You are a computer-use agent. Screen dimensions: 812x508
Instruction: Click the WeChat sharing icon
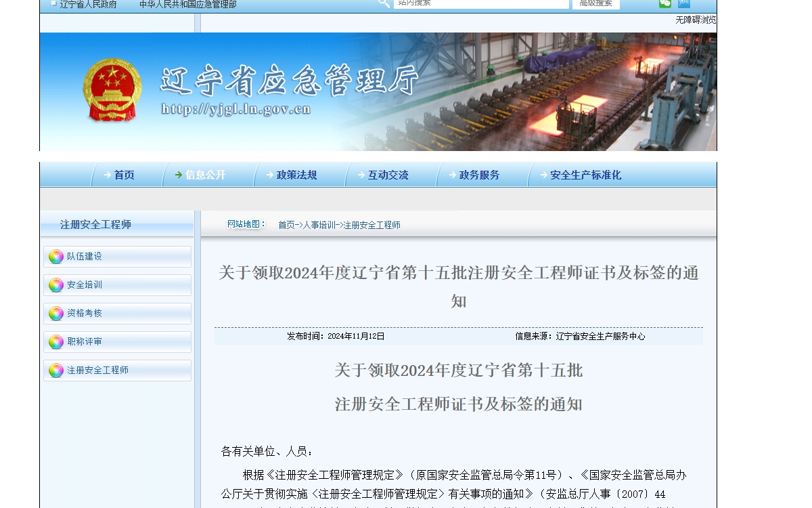665,3
